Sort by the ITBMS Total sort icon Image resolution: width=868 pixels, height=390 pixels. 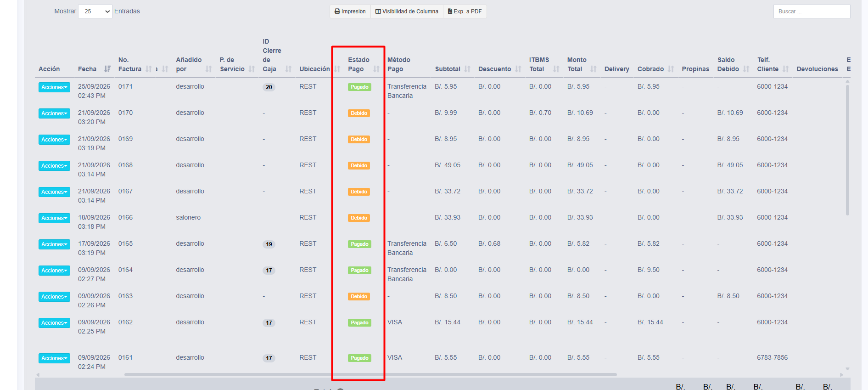556,69
